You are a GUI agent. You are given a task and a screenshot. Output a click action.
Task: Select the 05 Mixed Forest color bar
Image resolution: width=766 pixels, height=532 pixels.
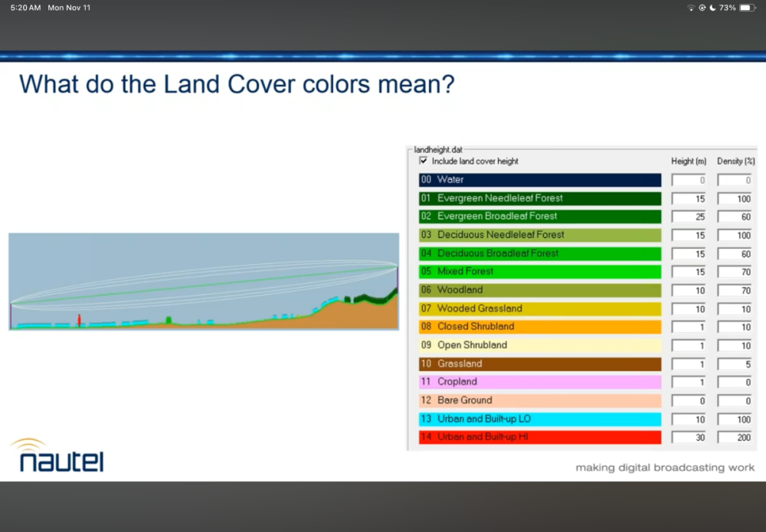pyautogui.click(x=539, y=272)
